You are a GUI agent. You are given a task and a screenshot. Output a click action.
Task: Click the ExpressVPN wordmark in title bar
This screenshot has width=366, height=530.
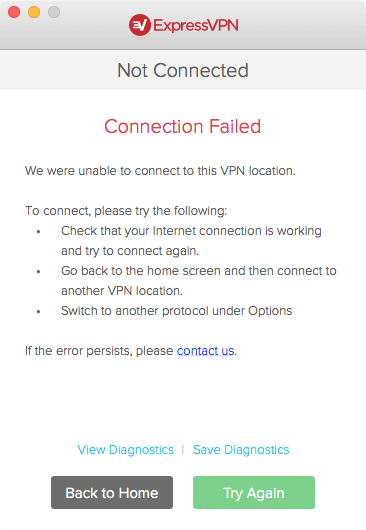click(x=196, y=25)
